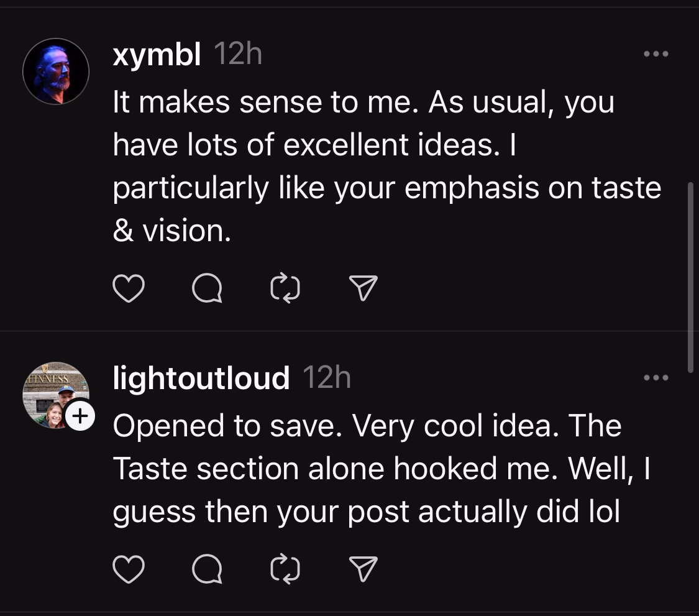
Task: Click the vertical scrollbar on the right
Action: click(x=690, y=277)
